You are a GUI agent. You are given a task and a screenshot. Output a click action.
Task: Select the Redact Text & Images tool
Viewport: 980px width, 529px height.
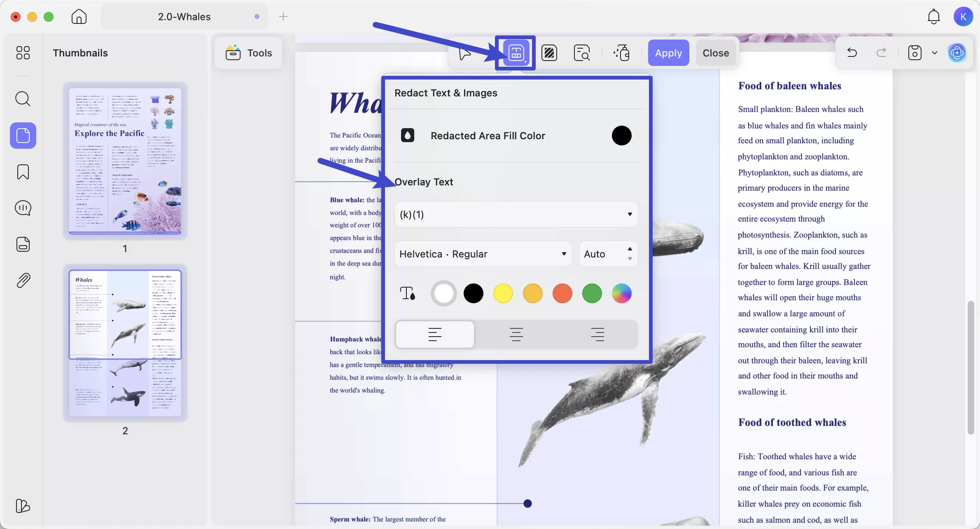click(516, 53)
